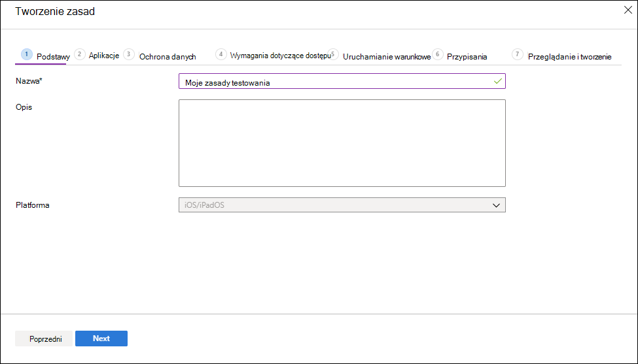The height and width of the screenshot is (364, 638).
Task: Click the Tworzenie zasad title text
Action: [55, 11]
